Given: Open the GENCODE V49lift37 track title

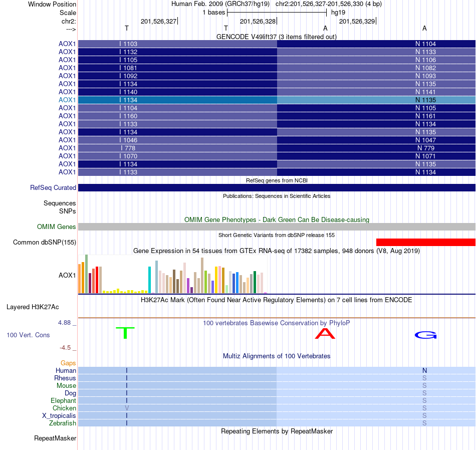Looking at the screenshot, I should pyautogui.click(x=276, y=37).
